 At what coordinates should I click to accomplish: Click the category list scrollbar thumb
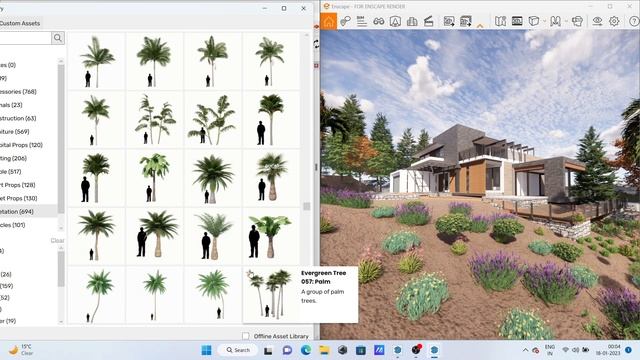[x=61, y=139]
